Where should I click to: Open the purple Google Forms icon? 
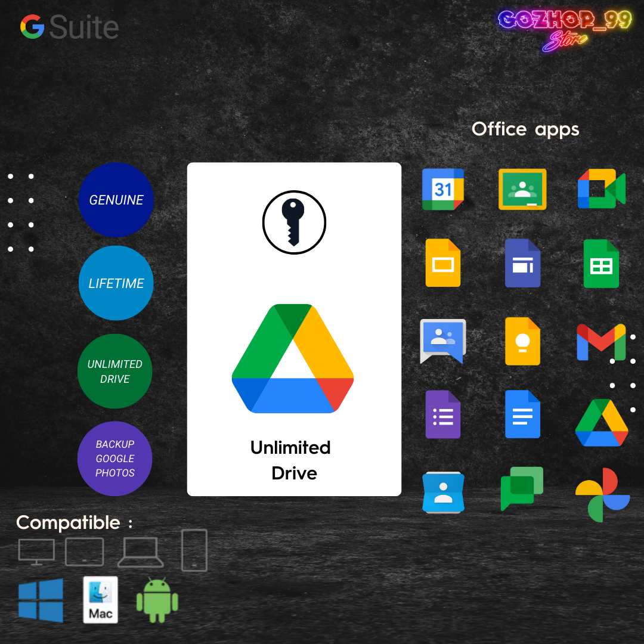[x=442, y=414]
